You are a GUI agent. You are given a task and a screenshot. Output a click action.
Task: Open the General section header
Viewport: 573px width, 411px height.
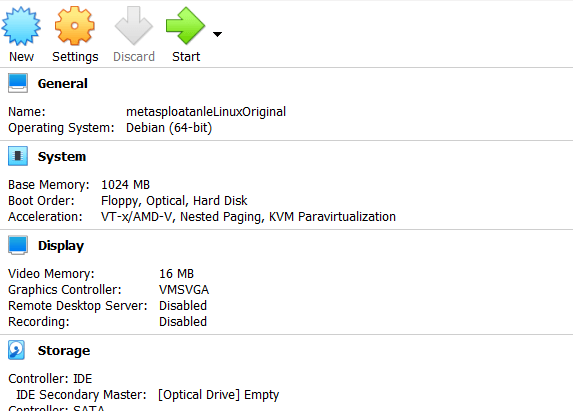click(x=62, y=84)
